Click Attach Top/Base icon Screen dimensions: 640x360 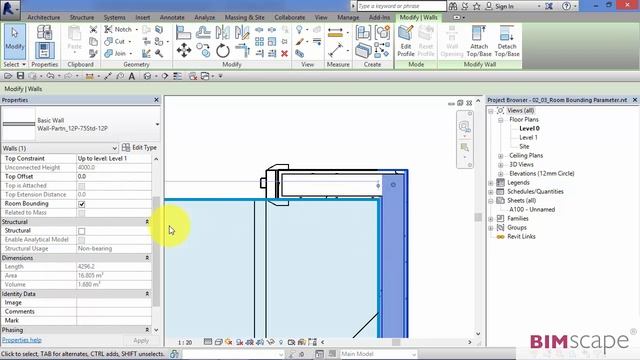pos(479,41)
